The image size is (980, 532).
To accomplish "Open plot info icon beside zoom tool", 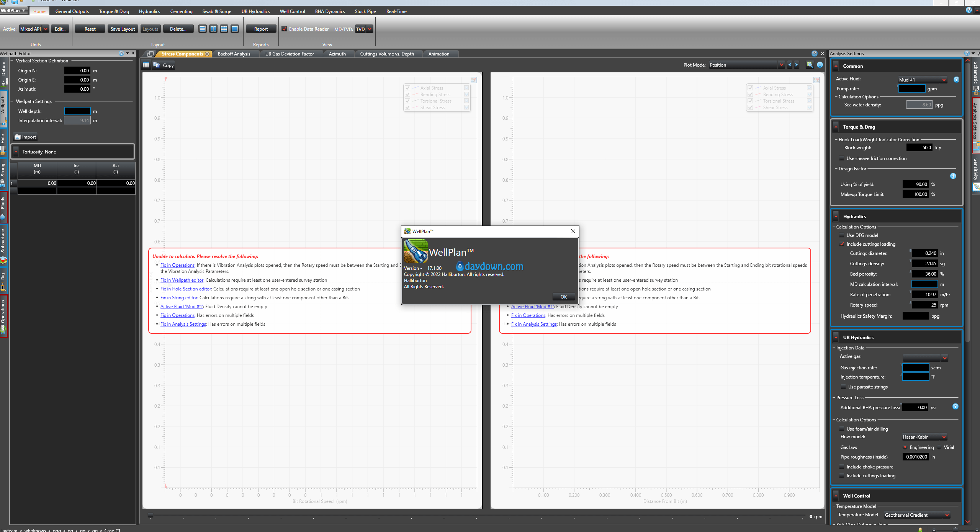I will pos(820,65).
